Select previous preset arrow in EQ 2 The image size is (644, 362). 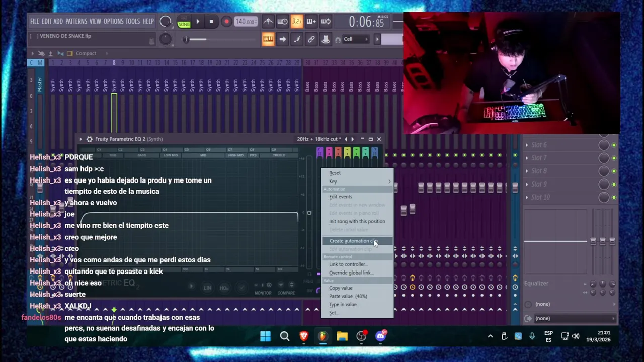346,139
